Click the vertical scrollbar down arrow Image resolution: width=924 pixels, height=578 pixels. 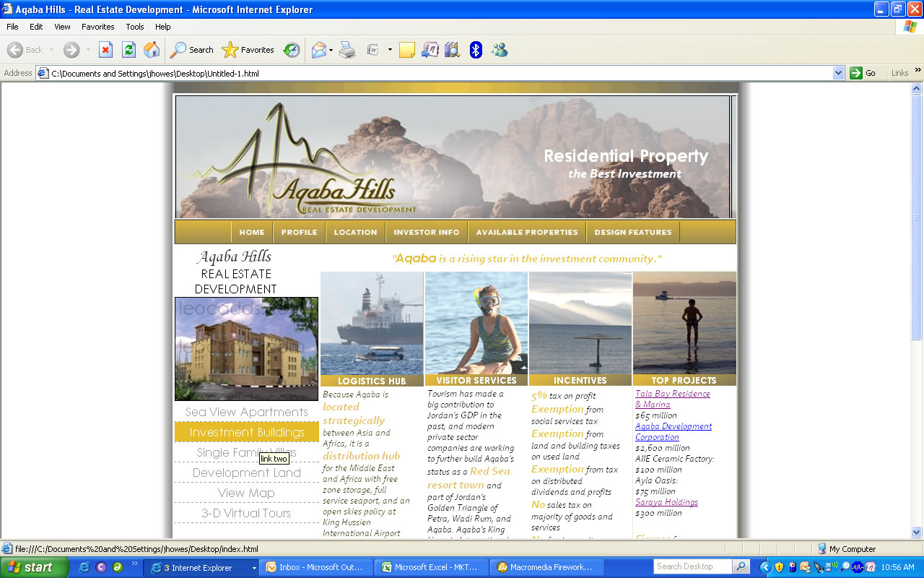[x=917, y=532]
